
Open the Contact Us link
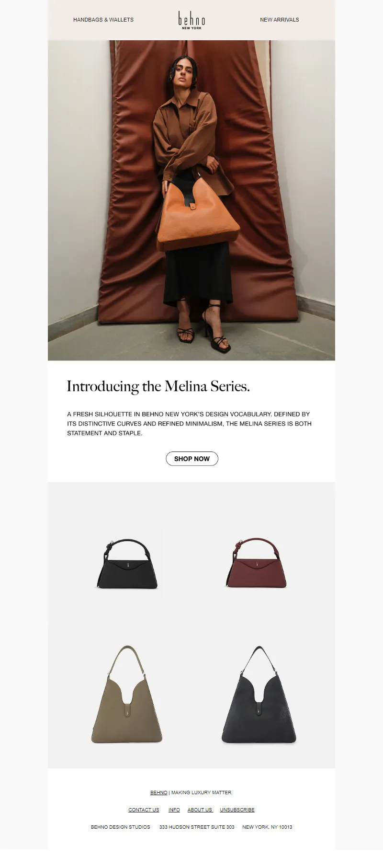coord(144,810)
